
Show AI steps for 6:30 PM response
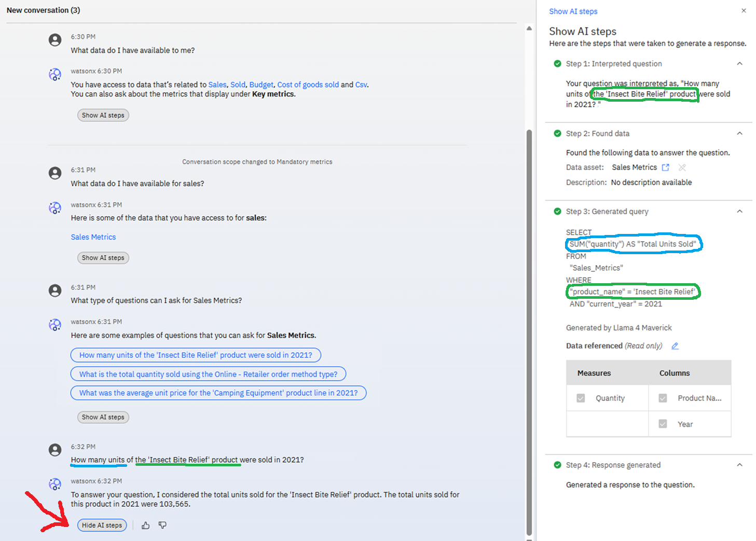coord(103,115)
